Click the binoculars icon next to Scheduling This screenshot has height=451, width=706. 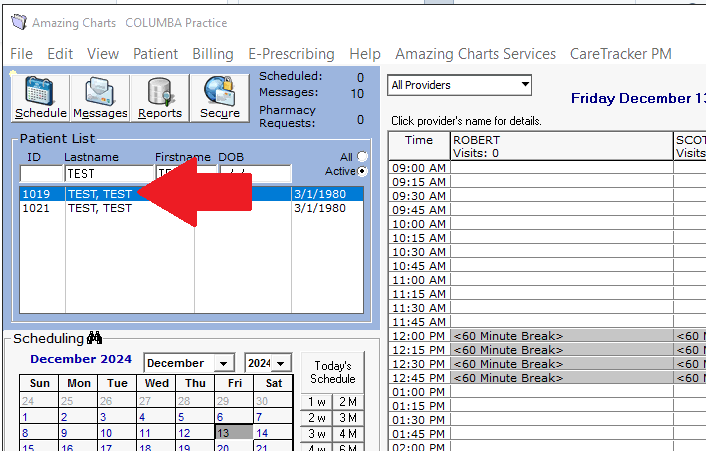[x=96, y=339]
